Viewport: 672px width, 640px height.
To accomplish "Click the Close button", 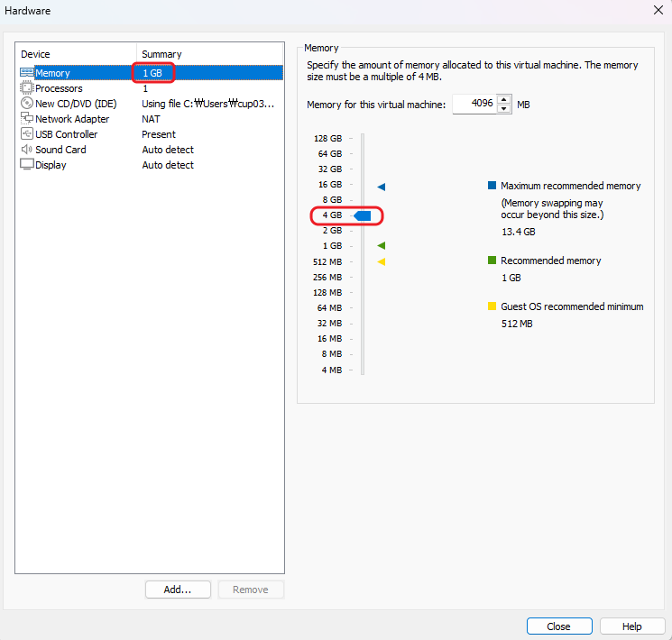I will click(x=559, y=626).
